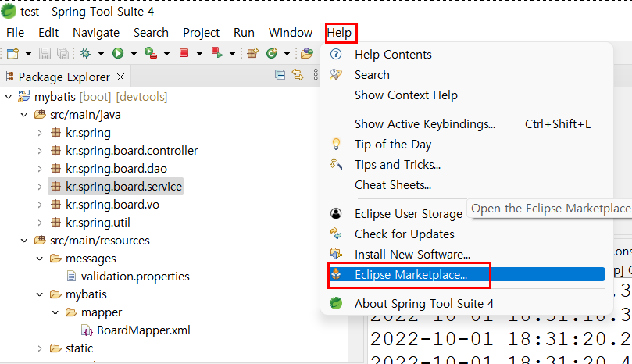Viewport: 632px width, 364px height.
Task: Click the Save toolbar icon
Action: point(45,53)
